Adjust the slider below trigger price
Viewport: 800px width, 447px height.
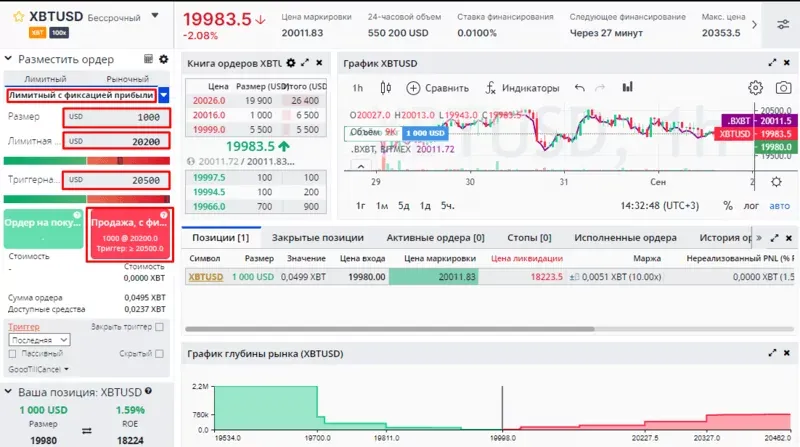pyautogui.click(x=87, y=199)
